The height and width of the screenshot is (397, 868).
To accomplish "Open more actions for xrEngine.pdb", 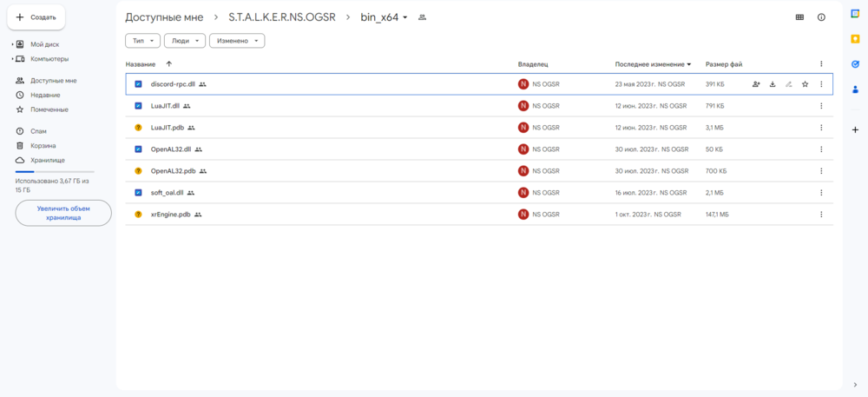I will pos(821,215).
